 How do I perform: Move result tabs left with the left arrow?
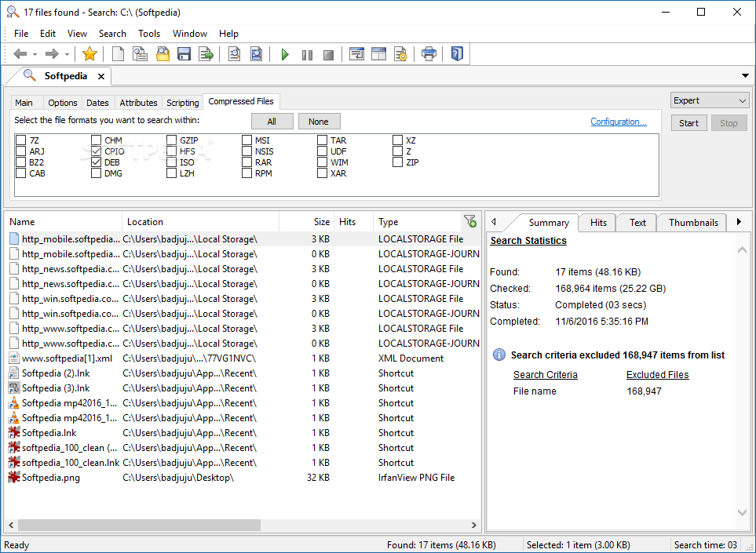point(494,222)
